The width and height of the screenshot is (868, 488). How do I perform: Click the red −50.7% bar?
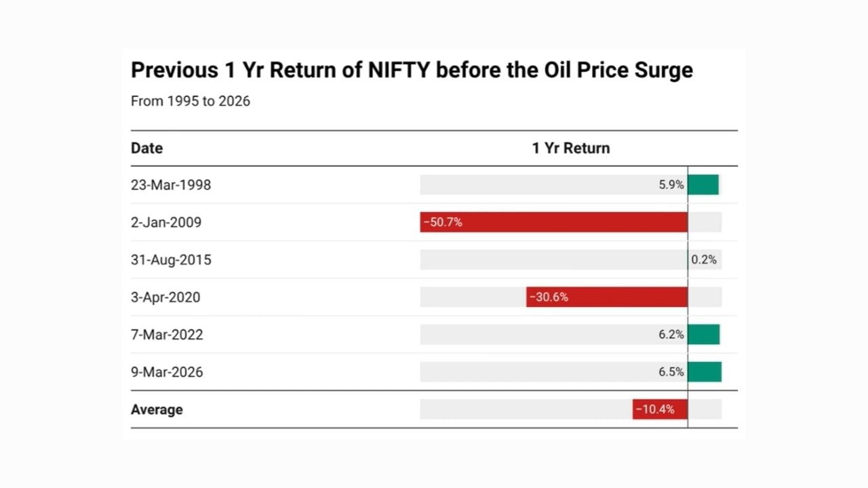tap(553, 222)
